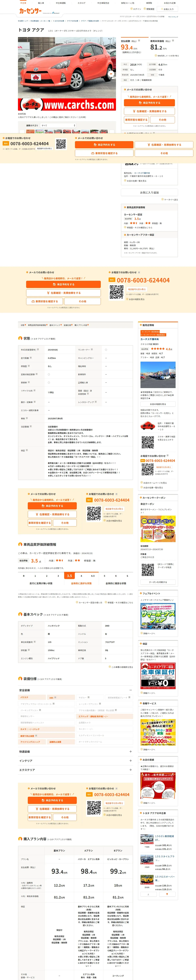The image size is (196, 980).
Task: Click 在庫確認・見積依頼をする in sticky bar
Action: [164, 145]
